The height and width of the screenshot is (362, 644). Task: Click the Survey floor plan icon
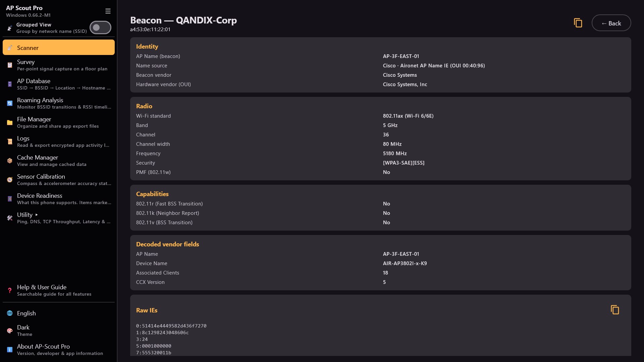10,65
